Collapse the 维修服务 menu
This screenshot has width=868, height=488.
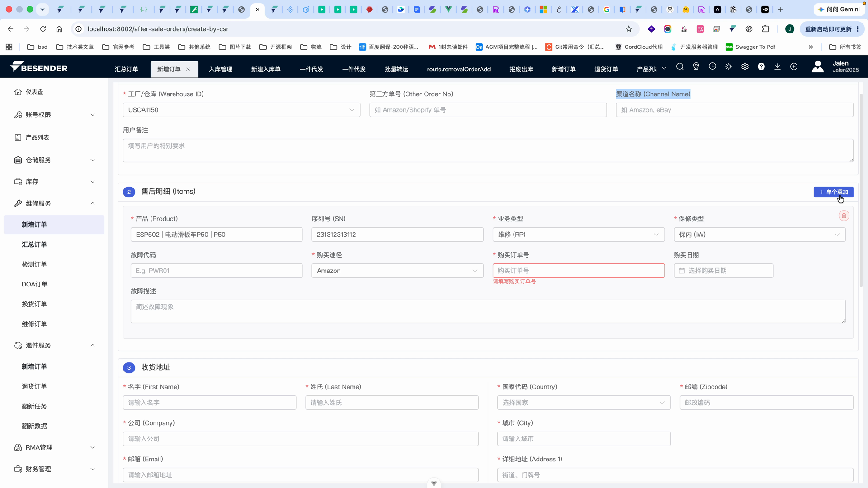click(x=54, y=203)
